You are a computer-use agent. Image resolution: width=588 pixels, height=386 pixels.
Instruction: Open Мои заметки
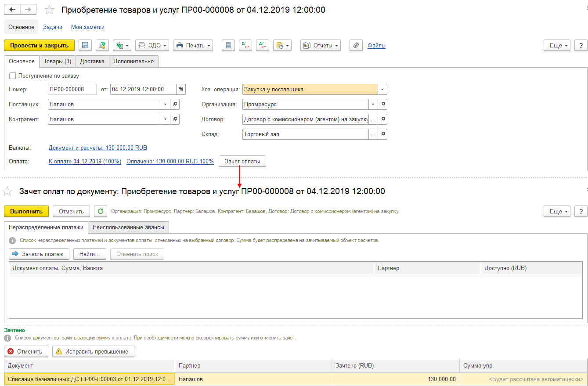pos(88,27)
